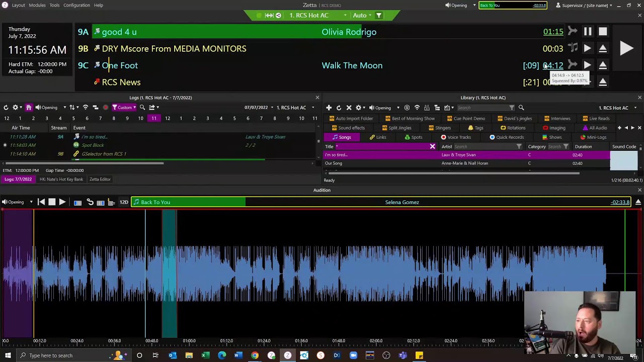This screenshot has width=644, height=362.
Task: Show Quick Records in Library
Action: point(506,137)
